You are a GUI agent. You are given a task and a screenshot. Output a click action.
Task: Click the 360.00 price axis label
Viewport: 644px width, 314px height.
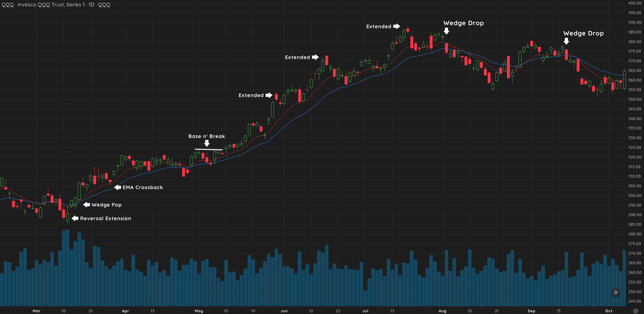click(x=635, y=80)
